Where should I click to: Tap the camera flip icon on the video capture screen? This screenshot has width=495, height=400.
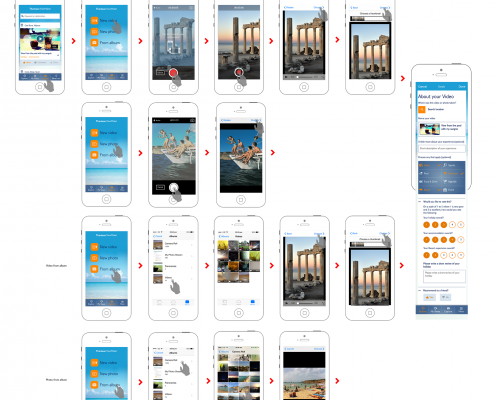pyautogui.click(x=191, y=8)
